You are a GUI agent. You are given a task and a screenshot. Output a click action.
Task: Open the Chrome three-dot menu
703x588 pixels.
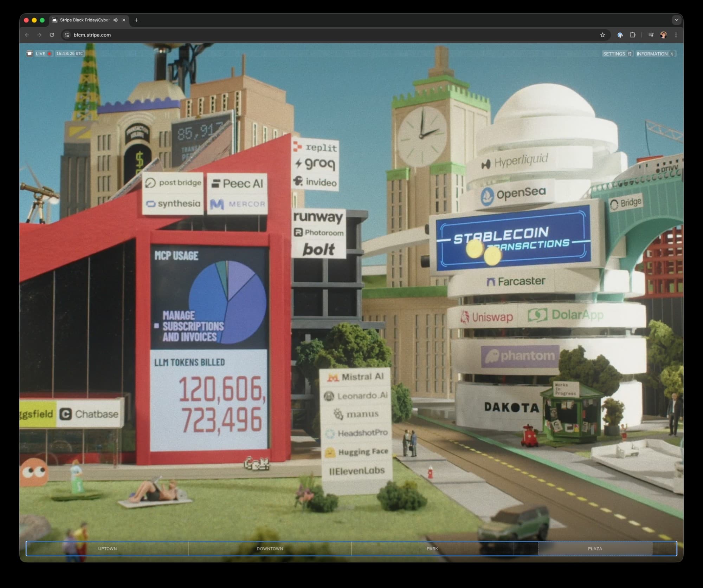click(676, 35)
